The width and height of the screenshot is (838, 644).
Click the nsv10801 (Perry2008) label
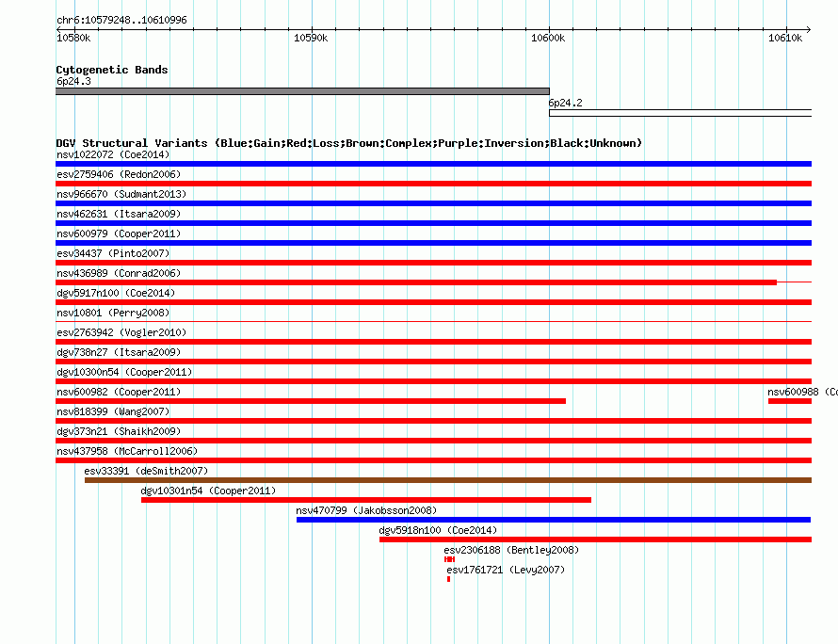[x=113, y=314]
